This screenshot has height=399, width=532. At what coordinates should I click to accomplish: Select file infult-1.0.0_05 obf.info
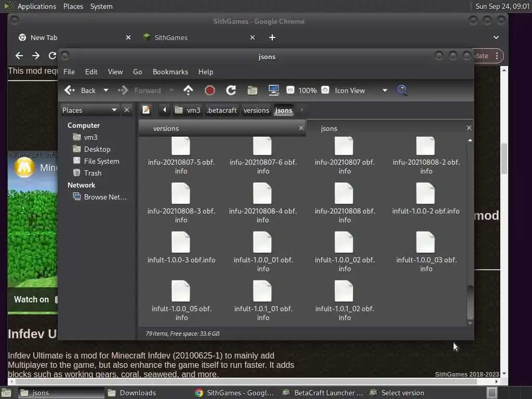[x=181, y=301]
